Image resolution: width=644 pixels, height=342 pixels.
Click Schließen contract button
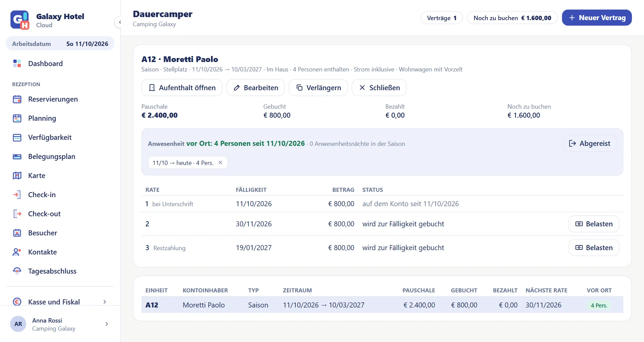pyautogui.click(x=379, y=88)
